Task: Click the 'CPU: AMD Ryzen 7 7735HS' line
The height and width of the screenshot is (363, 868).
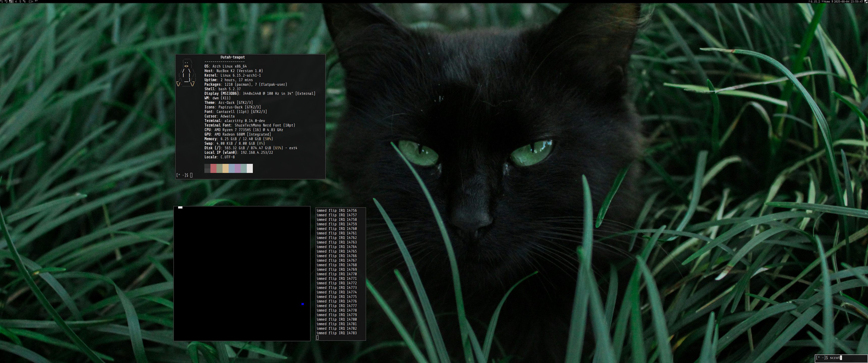Action: coord(243,130)
